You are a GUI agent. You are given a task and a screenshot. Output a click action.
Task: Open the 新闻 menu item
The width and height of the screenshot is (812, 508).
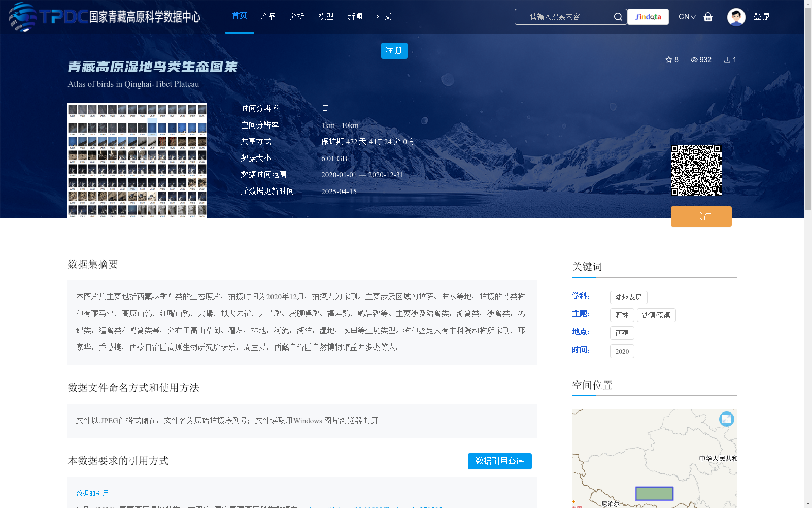[355, 16]
